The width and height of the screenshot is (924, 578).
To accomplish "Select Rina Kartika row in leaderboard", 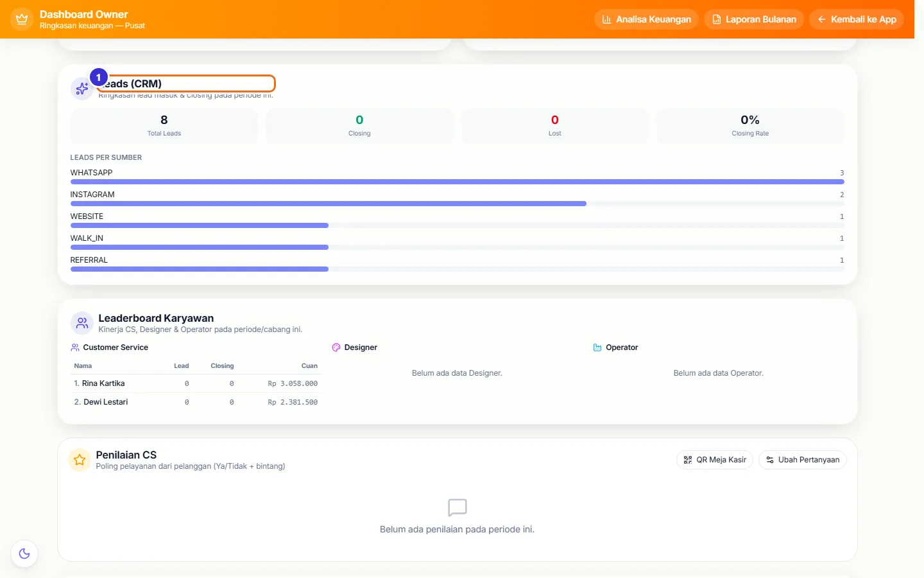I will [196, 383].
